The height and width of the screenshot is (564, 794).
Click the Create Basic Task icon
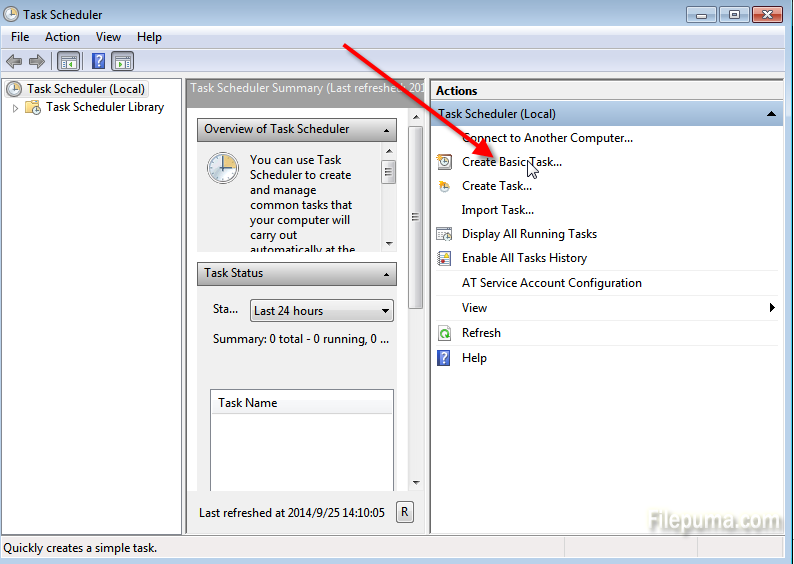445,162
